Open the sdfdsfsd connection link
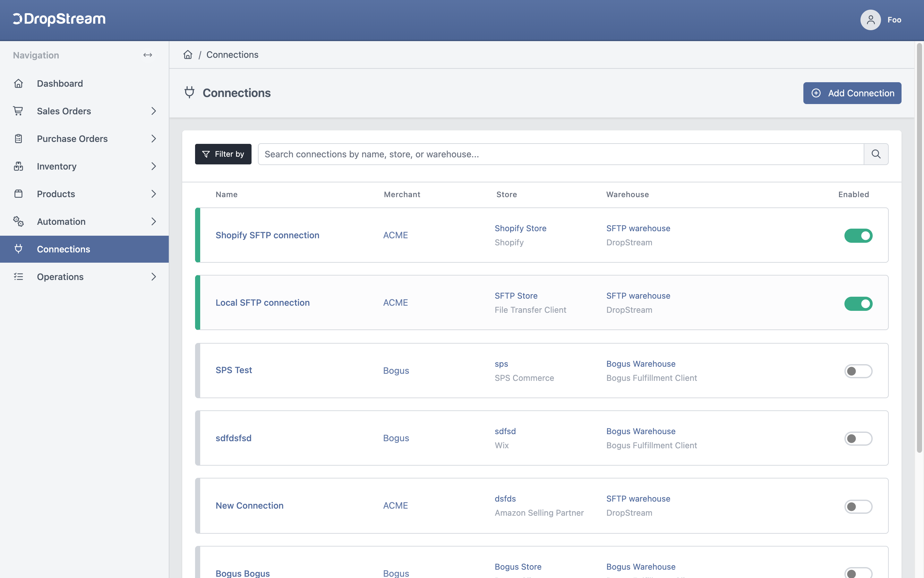924x578 pixels. point(233,438)
